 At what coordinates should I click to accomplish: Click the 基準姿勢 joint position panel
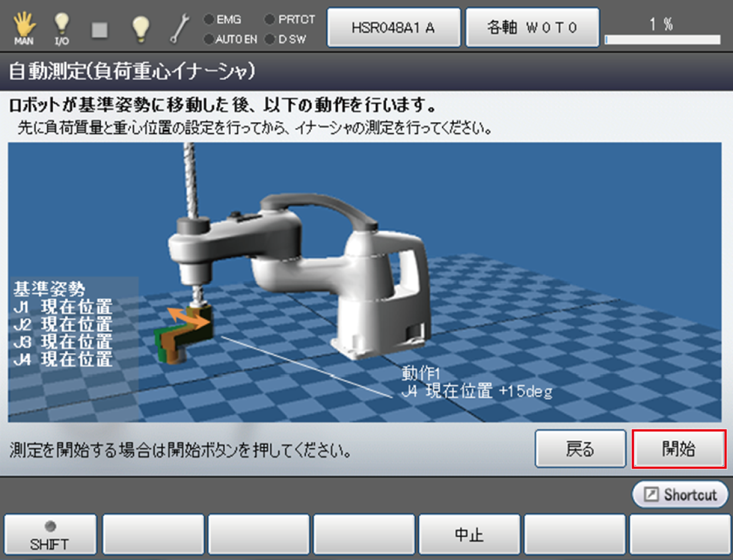[63, 325]
